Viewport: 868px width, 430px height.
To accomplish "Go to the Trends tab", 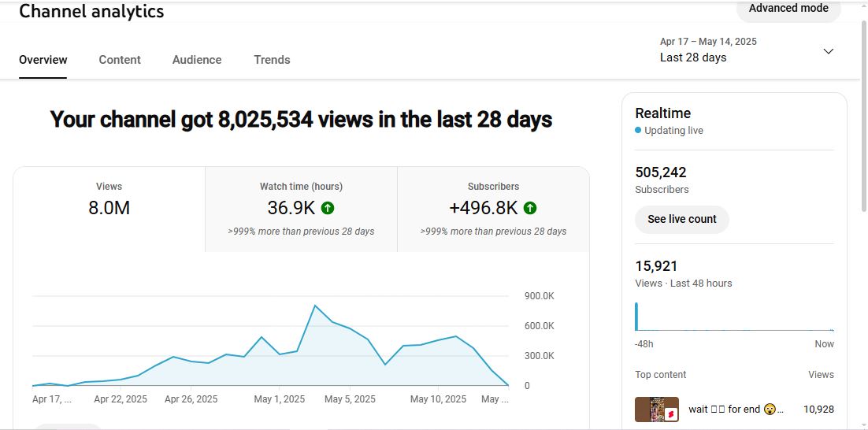I will point(272,60).
